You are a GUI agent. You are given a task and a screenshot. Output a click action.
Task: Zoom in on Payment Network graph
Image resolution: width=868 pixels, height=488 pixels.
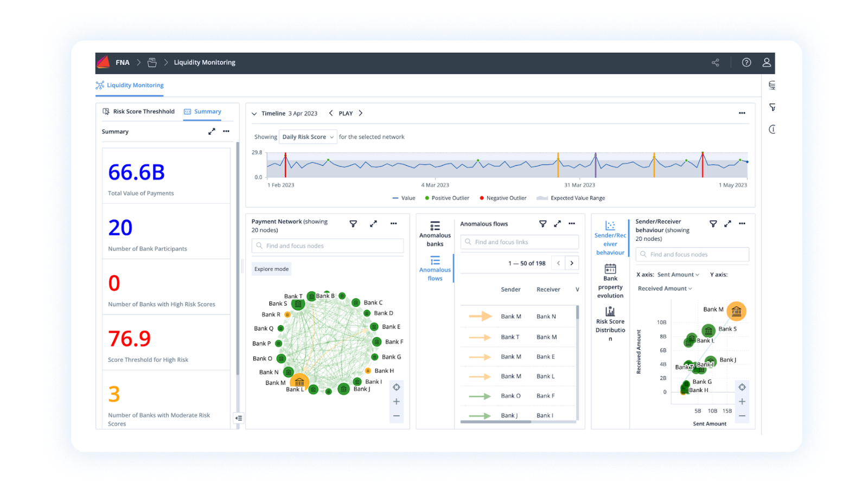coord(397,402)
